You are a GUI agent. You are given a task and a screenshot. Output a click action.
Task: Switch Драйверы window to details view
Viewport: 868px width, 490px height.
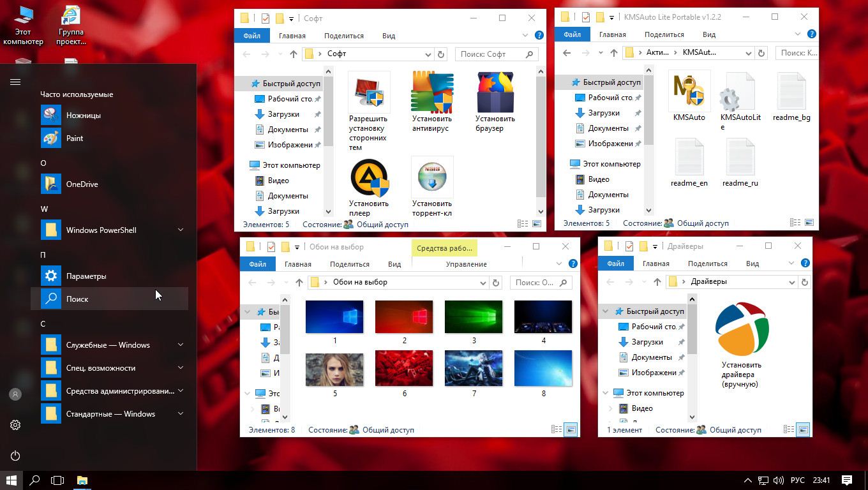(789, 429)
